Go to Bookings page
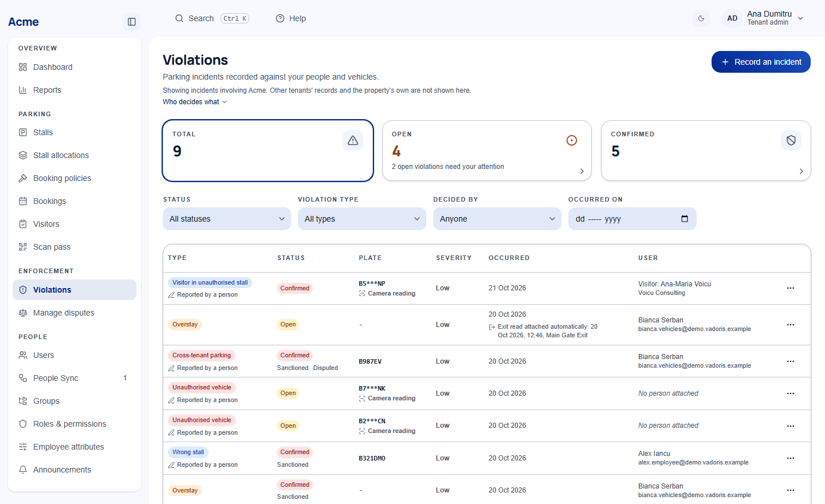 pyautogui.click(x=74, y=201)
